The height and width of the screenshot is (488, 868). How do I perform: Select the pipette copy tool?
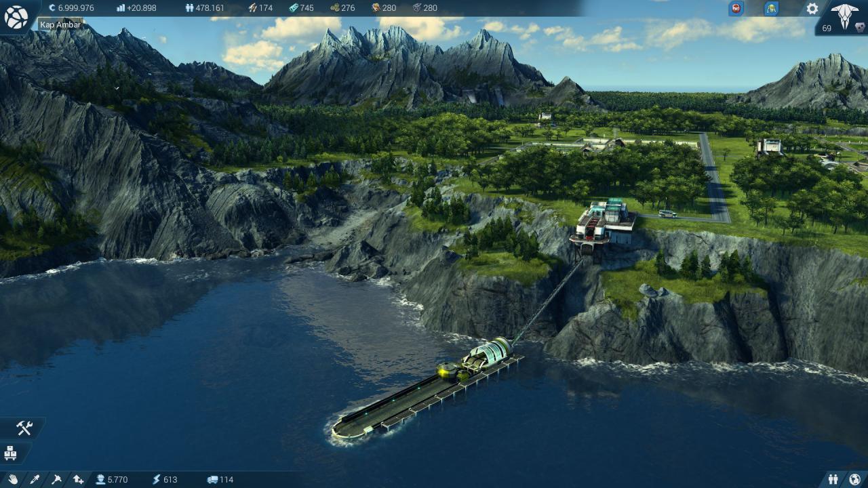point(35,479)
